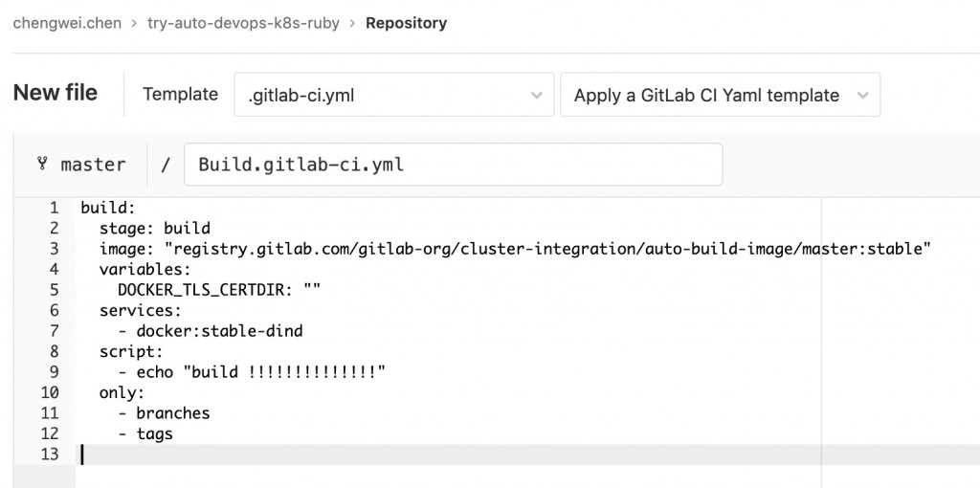Click the registry image URL on line 3

tap(547, 249)
